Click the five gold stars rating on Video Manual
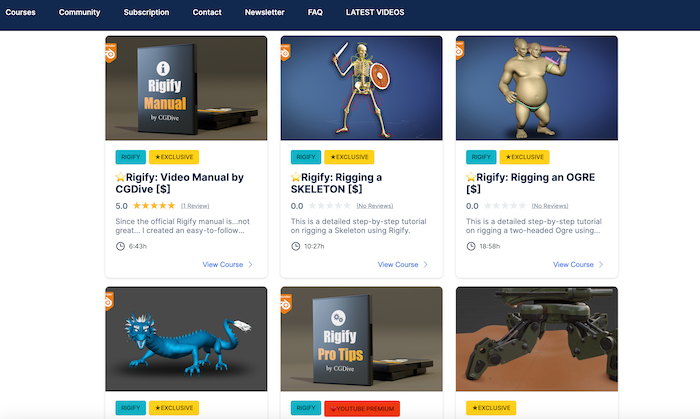This screenshot has height=419, width=700. point(154,206)
